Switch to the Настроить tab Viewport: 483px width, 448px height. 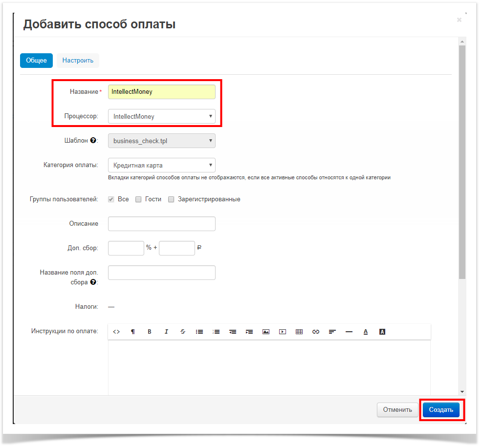(x=78, y=61)
